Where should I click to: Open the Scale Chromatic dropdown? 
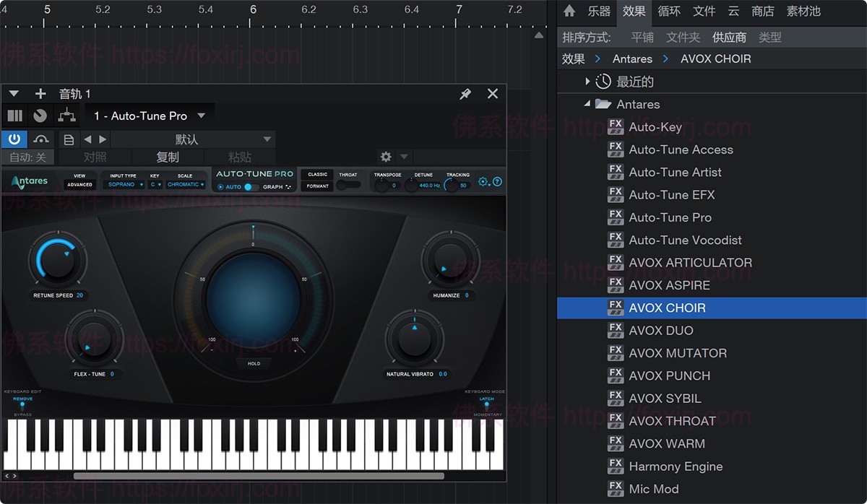pos(186,185)
